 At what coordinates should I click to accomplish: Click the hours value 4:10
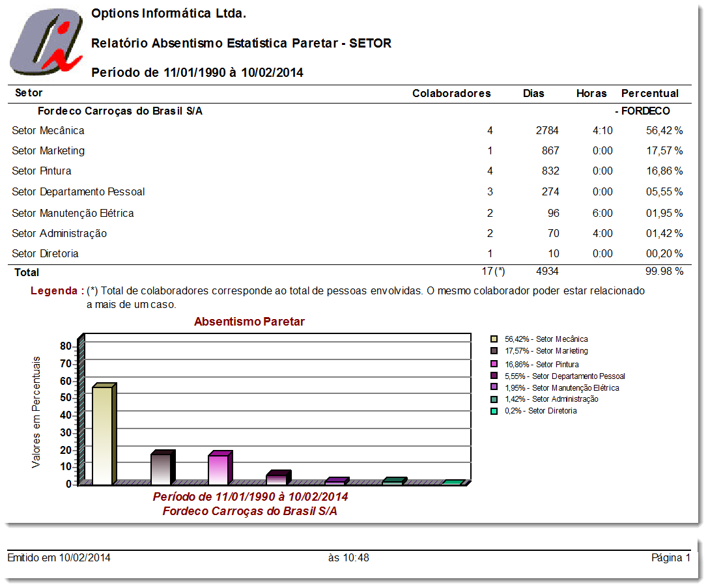pos(602,131)
